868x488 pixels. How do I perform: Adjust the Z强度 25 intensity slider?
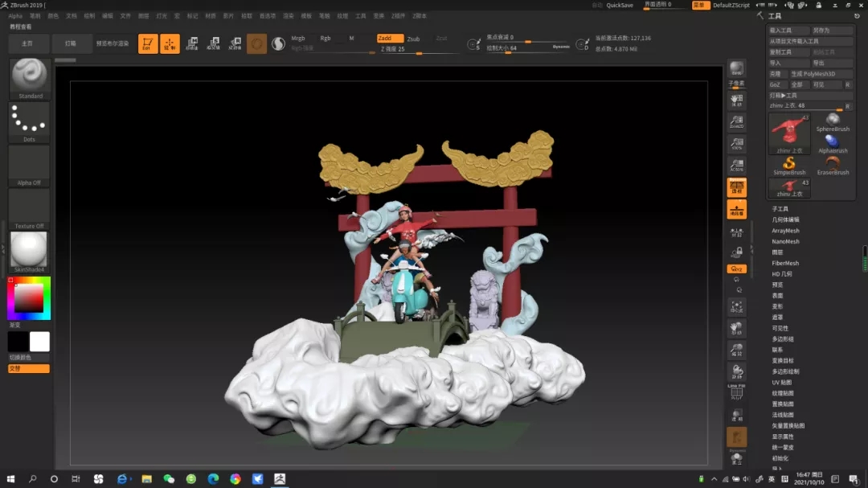pos(419,49)
